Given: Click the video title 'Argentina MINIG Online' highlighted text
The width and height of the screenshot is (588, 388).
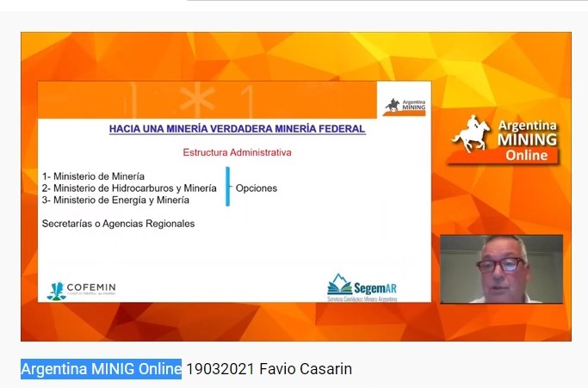Looking at the screenshot, I should [x=102, y=369].
